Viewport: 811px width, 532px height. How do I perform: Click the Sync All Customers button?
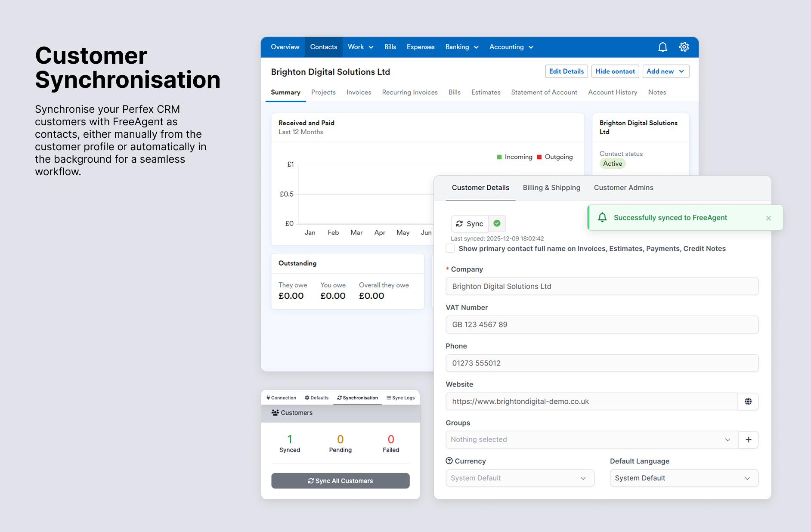tap(340, 481)
